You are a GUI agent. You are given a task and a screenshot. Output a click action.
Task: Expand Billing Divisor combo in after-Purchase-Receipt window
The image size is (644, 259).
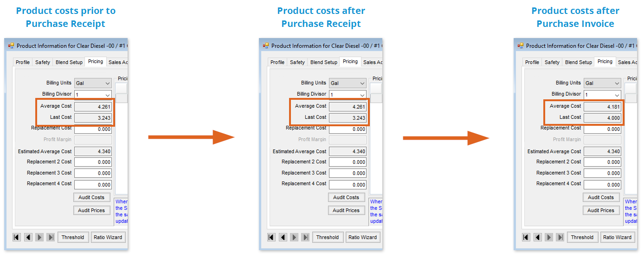coord(362,95)
